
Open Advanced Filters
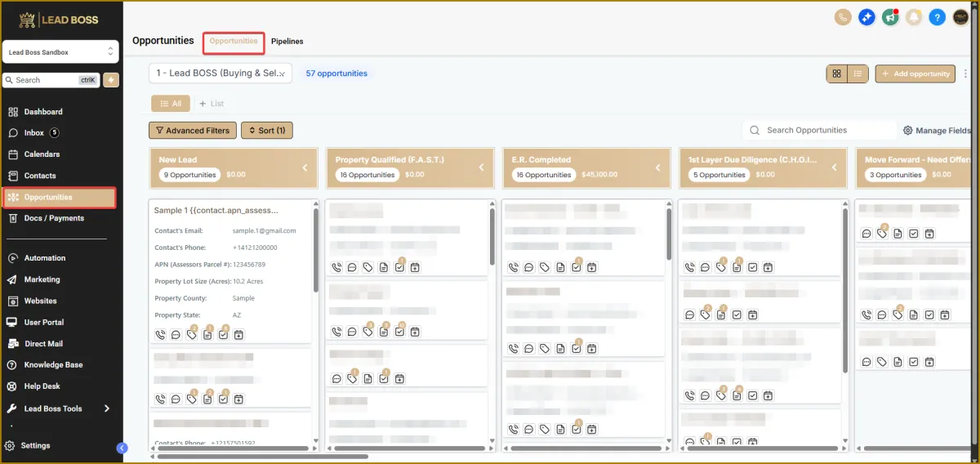(x=193, y=131)
